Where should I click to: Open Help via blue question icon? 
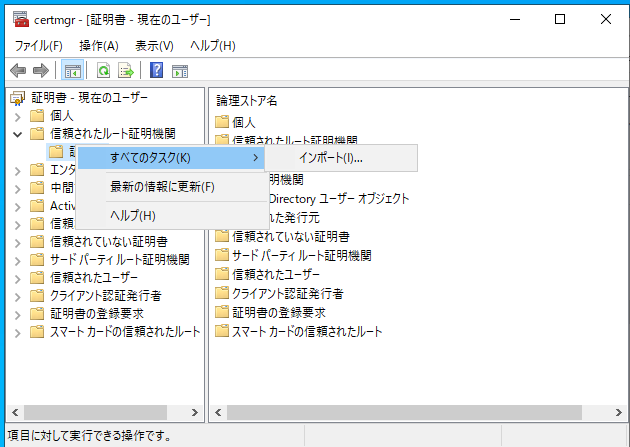pos(156,70)
